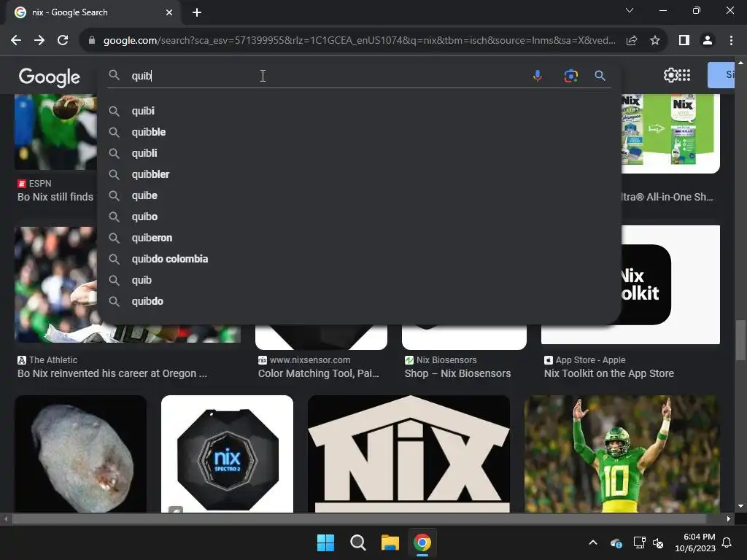
Task: Open "Bo Nix still finds" ESPN result
Action: tap(55, 197)
